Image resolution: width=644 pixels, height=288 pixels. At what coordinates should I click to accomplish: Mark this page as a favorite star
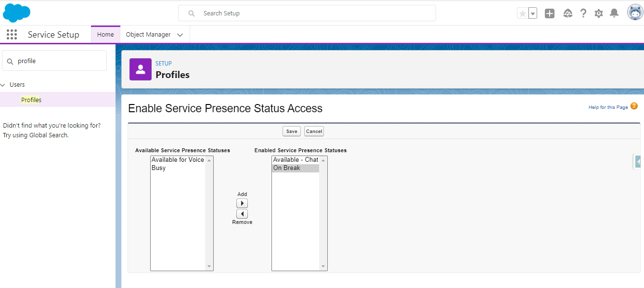click(523, 13)
